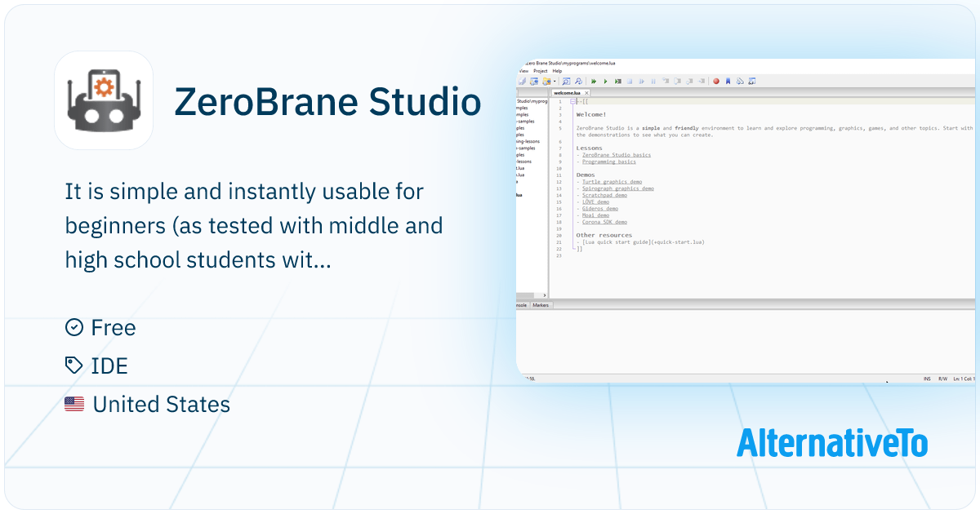Click the blue bookmark icon on the toolbar
The image size is (980, 514).
[728, 80]
